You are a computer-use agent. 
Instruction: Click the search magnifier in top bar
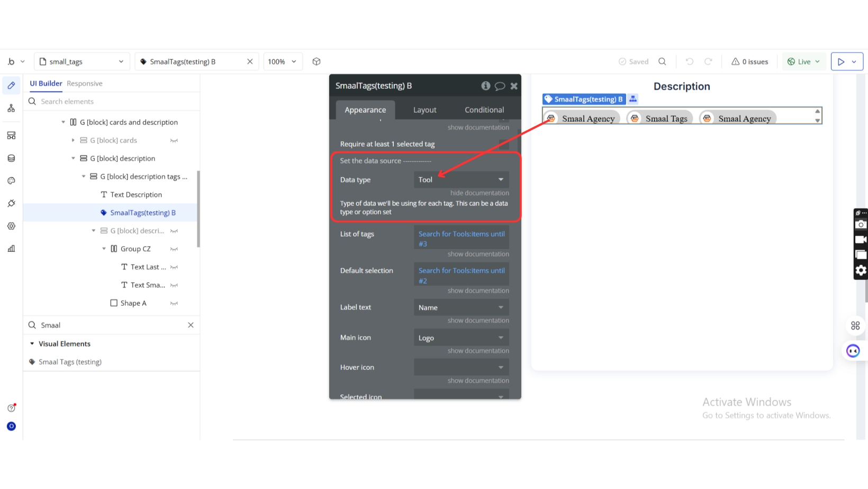pos(662,61)
